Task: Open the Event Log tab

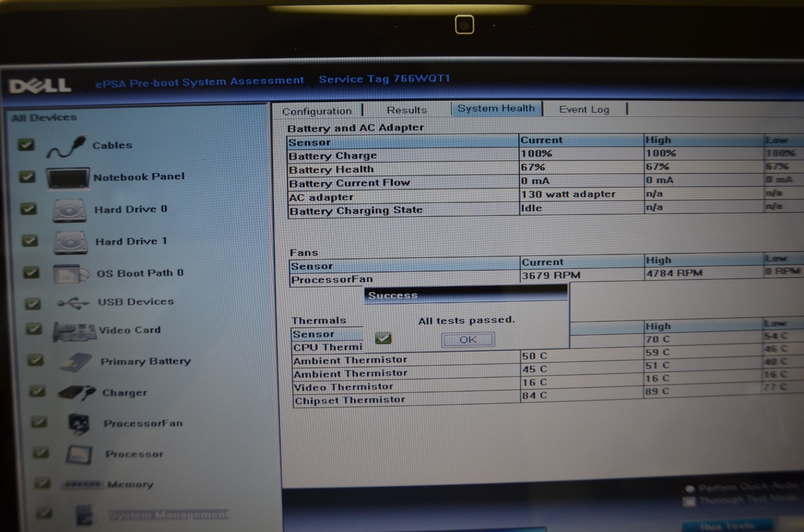Action: [x=584, y=109]
